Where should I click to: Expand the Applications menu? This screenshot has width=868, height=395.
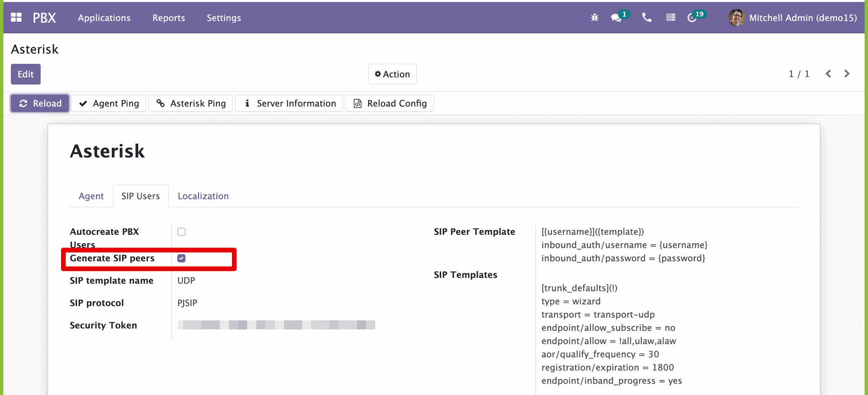tap(104, 18)
